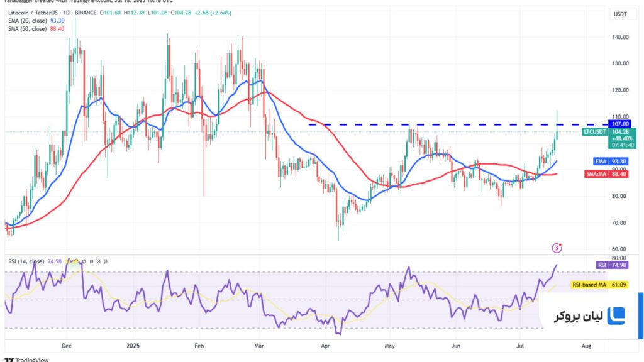Click the blue 107.00 price line label
644x362 pixels.
(619, 124)
